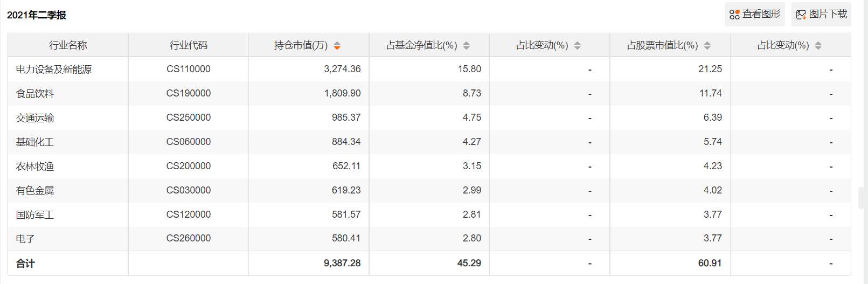The width and height of the screenshot is (868, 284).
Task: Click sort arrows on last 占比变动(%) column
Action: 818,45
